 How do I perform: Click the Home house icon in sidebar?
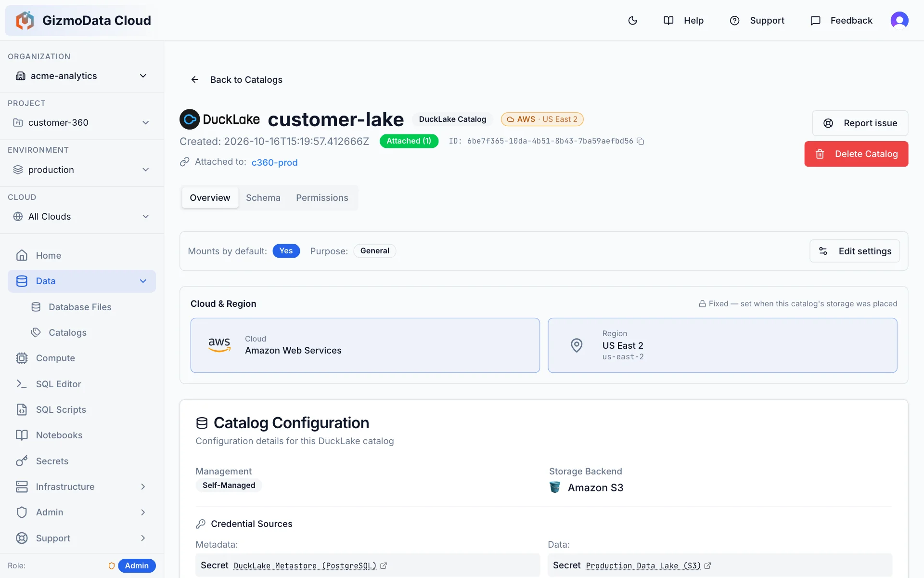click(22, 255)
